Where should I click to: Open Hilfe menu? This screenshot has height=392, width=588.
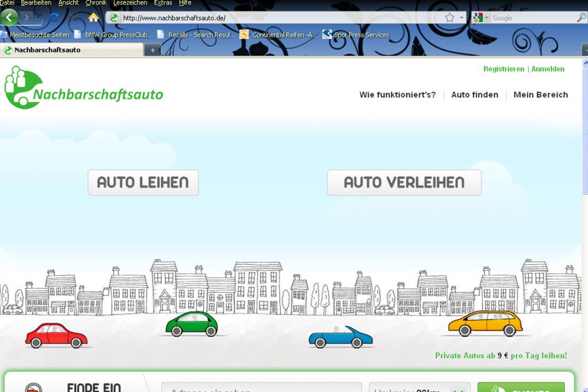[185, 3]
